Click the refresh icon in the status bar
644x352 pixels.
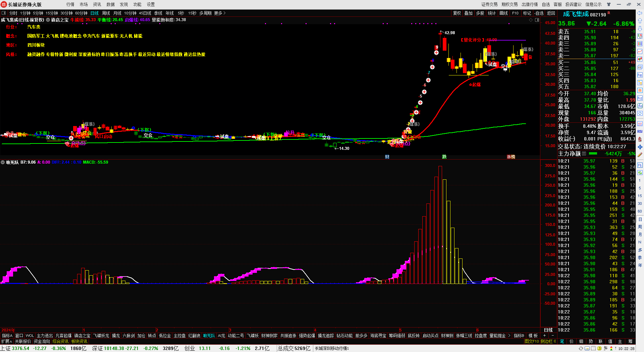point(581,348)
